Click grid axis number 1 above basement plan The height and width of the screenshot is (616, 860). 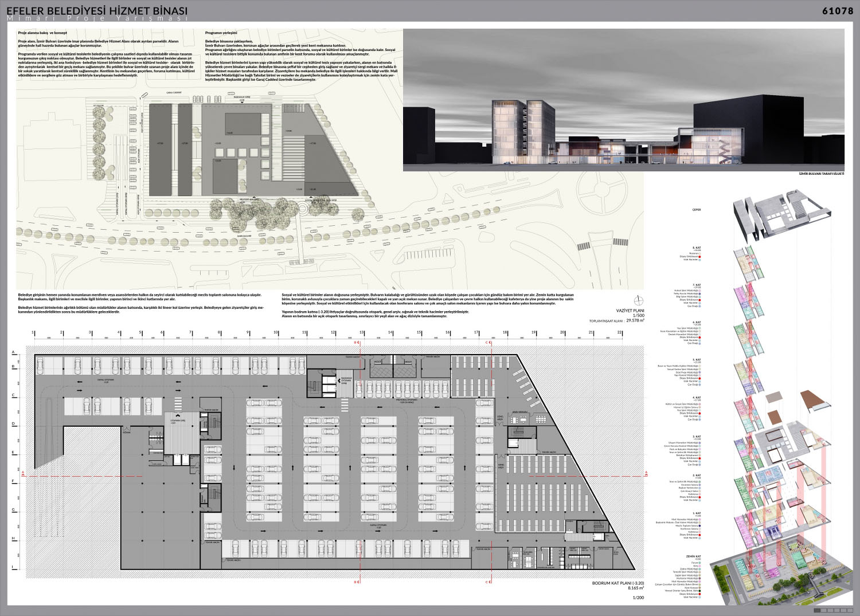coord(34,332)
